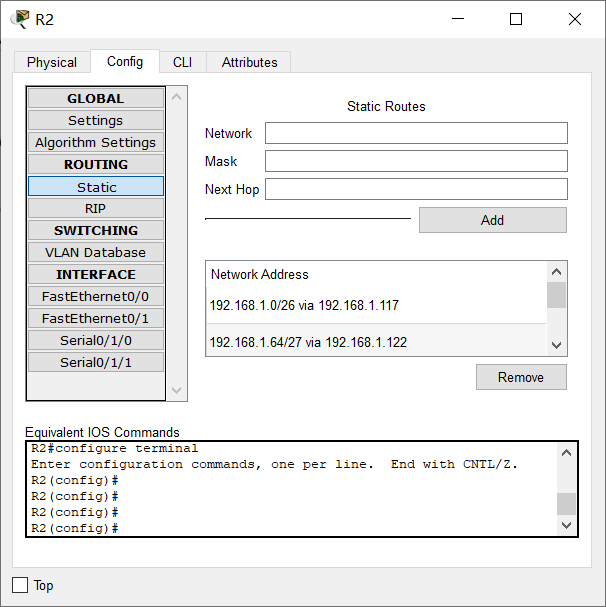This screenshot has height=607, width=606.
Task: Configure Serial0/1/0 interface
Action: (x=96, y=341)
